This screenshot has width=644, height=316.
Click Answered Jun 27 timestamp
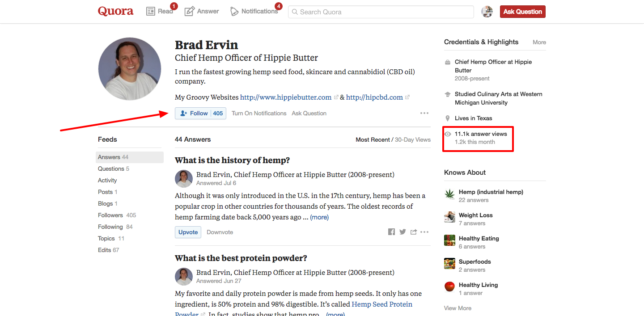tap(219, 281)
